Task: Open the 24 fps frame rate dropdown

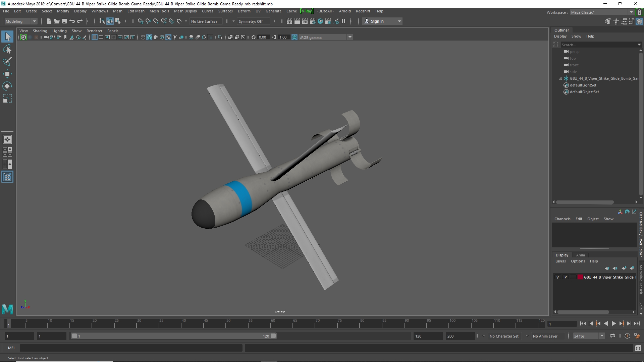Action: (588, 336)
